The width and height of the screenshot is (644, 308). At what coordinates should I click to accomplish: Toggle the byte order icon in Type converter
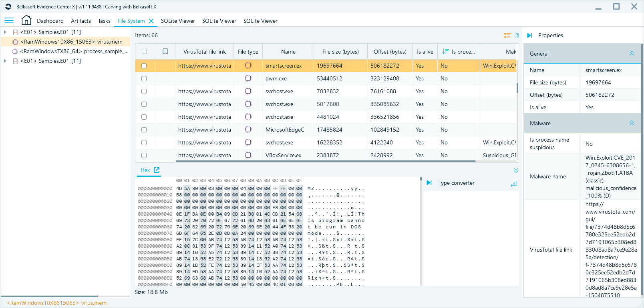pos(514,184)
